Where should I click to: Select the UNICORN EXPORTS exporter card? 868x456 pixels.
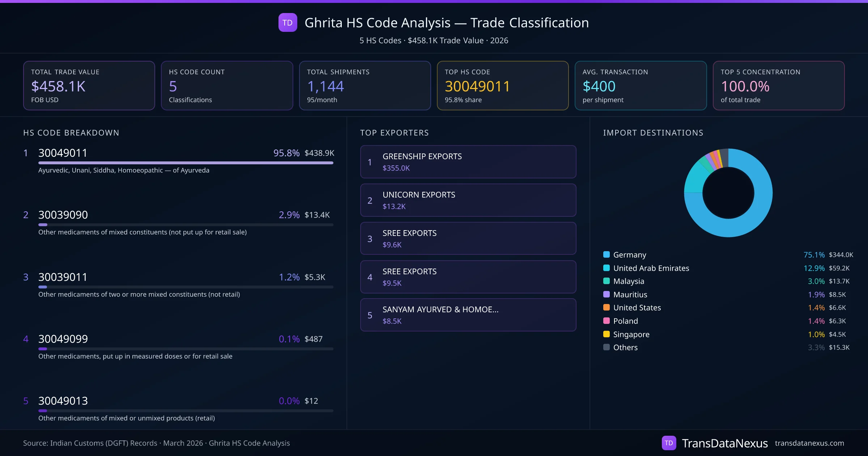pyautogui.click(x=468, y=200)
